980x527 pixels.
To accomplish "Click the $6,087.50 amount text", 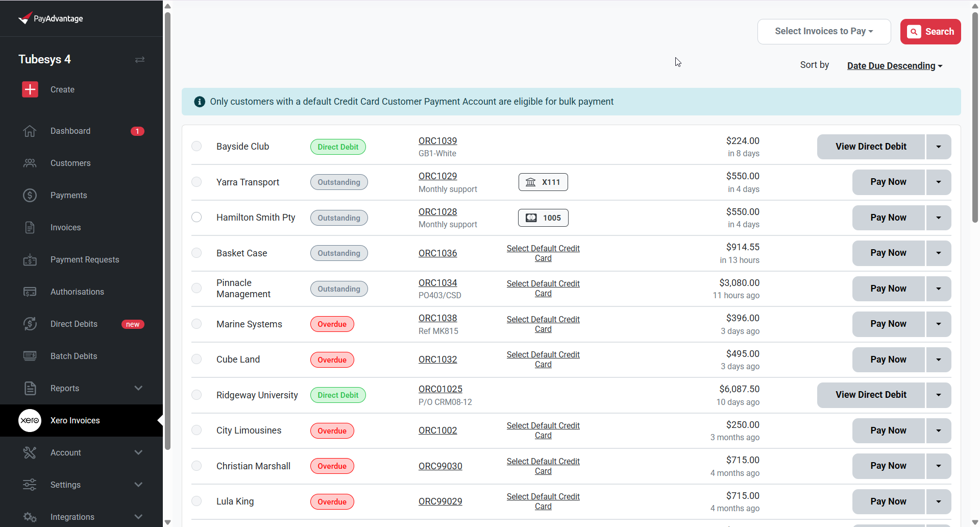I will pos(739,389).
